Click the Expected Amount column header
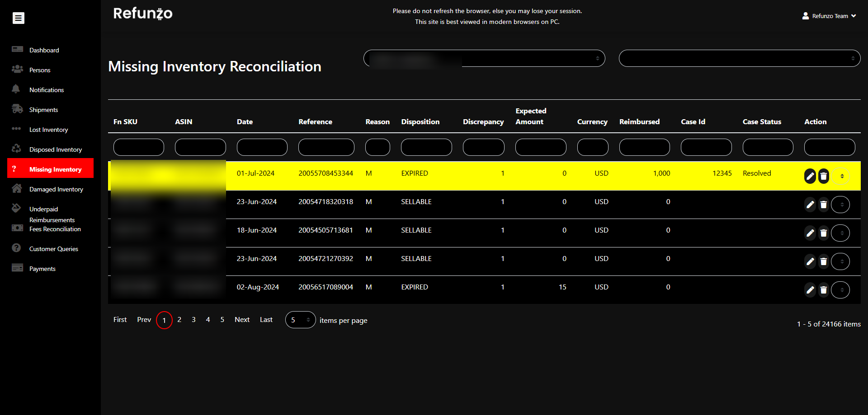This screenshot has width=868, height=415. 531,117
